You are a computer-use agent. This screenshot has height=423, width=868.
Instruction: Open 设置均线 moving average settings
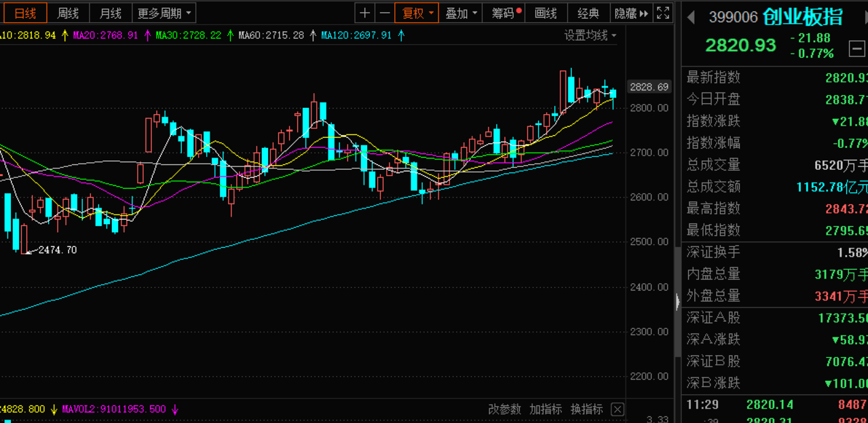click(x=590, y=35)
